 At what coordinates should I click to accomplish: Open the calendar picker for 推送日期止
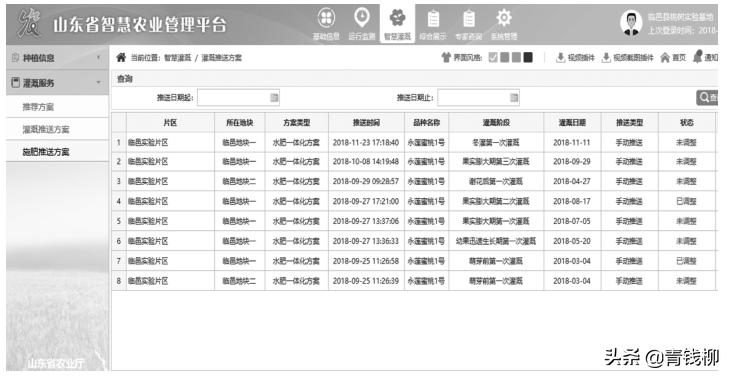[x=514, y=97]
